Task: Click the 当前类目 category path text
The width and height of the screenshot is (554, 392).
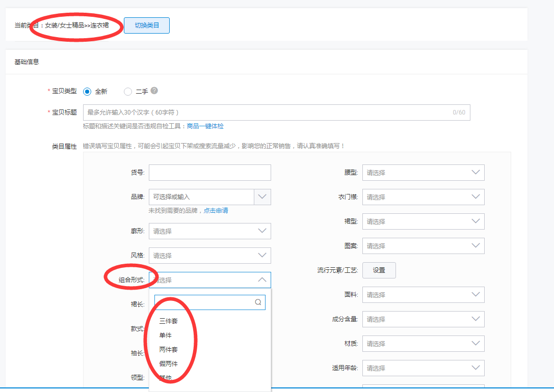Action: 76,25
